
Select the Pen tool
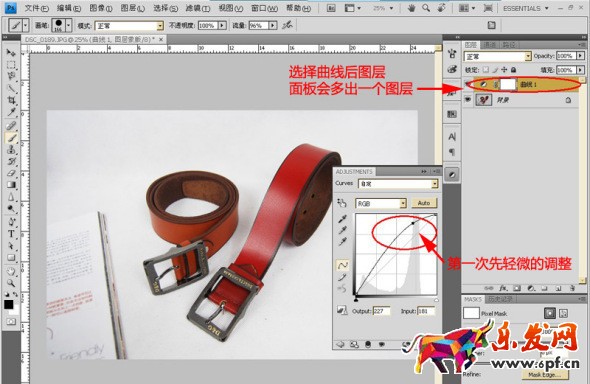[11, 222]
